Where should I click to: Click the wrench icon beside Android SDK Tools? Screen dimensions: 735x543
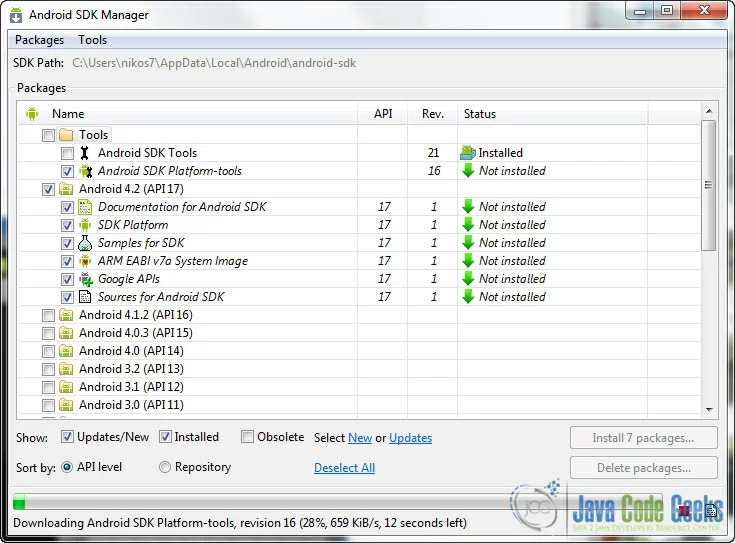coord(84,153)
